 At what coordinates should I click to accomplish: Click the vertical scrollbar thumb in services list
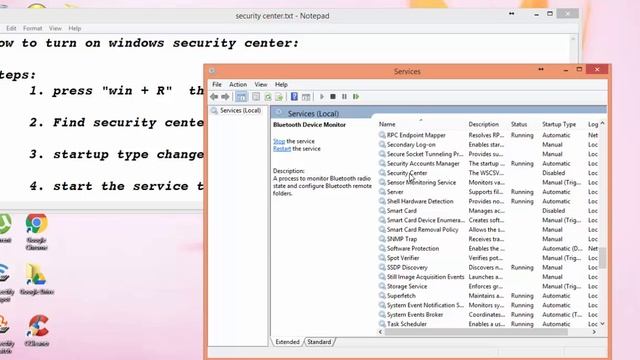click(x=602, y=258)
